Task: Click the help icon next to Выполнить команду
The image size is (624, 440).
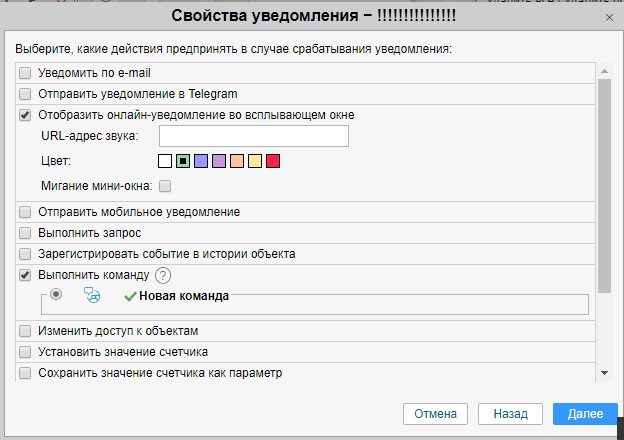Action: click(164, 276)
